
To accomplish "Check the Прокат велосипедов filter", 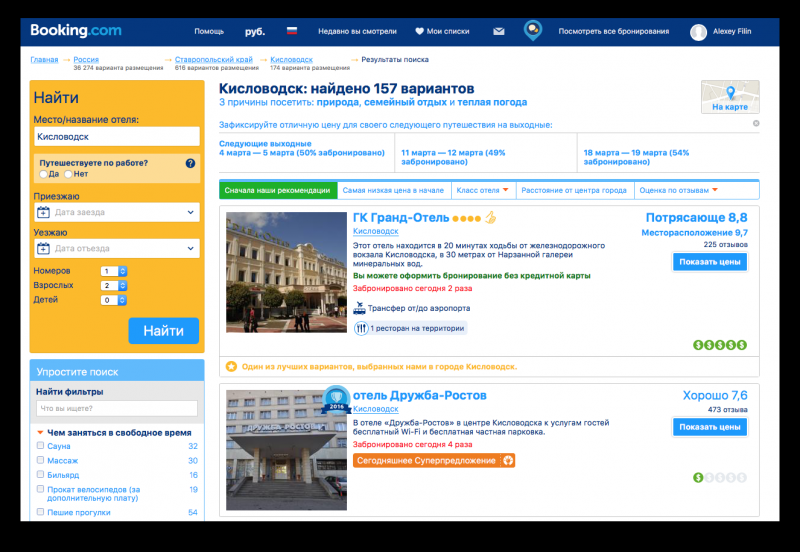I will click(40, 489).
